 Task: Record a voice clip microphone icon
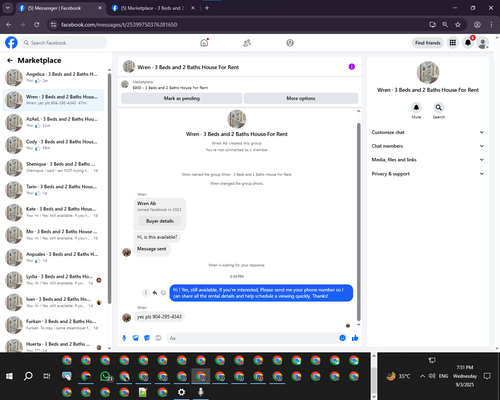click(124, 338)
